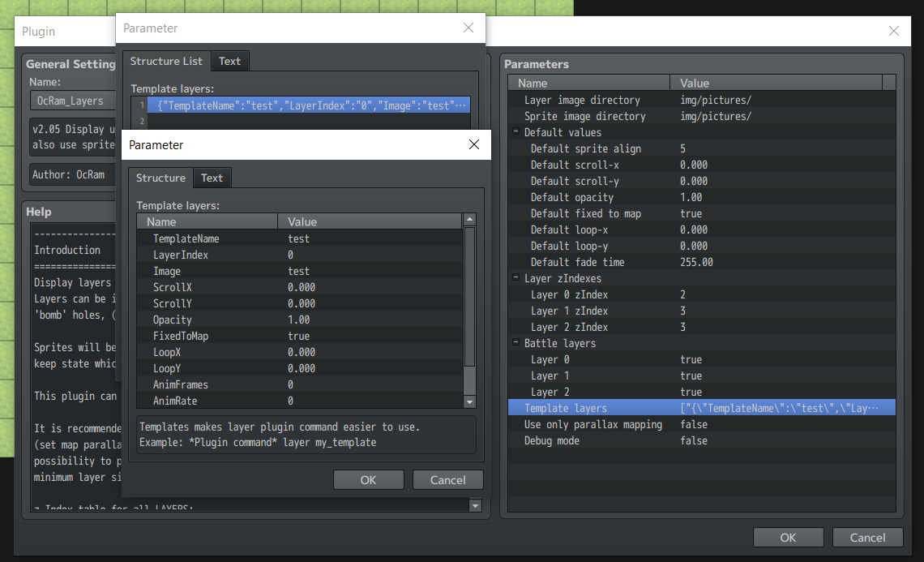Select the Default fade time parameter
This screenshot has height=562, width=924.
point(702,263)
